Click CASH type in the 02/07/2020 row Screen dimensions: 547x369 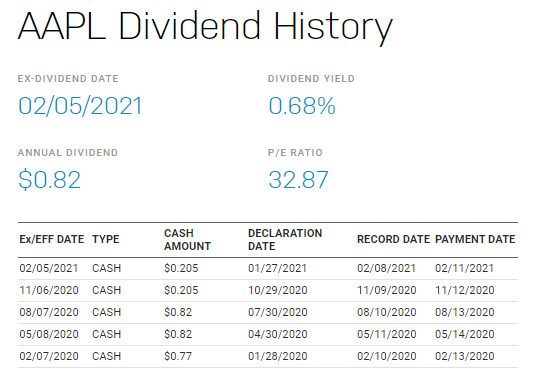(x=106, y=356)
